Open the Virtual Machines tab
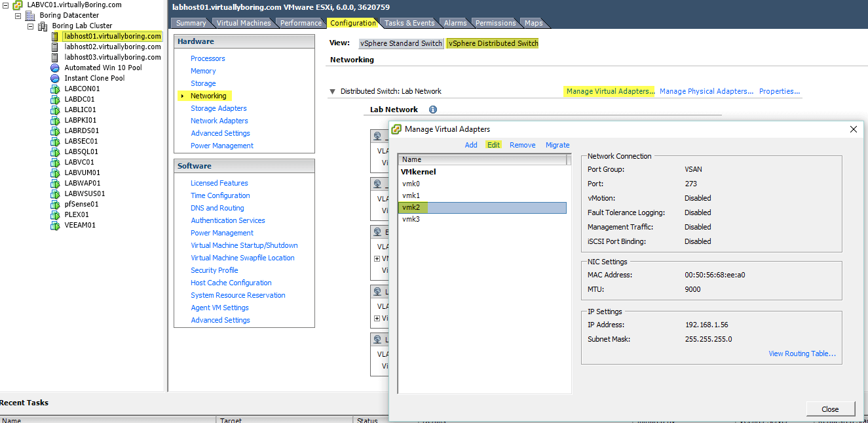The height and width of the screenshot is (423, 868). [244, 23]
